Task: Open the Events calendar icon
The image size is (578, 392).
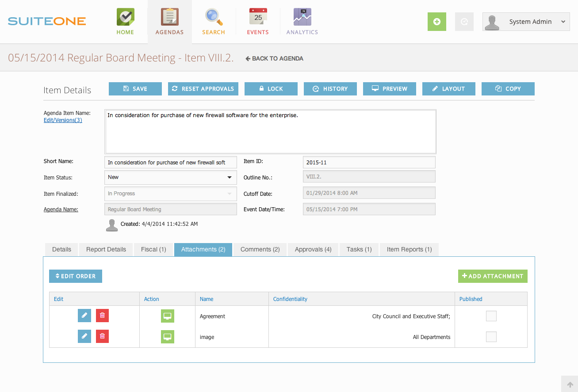Action: [258, 18]
